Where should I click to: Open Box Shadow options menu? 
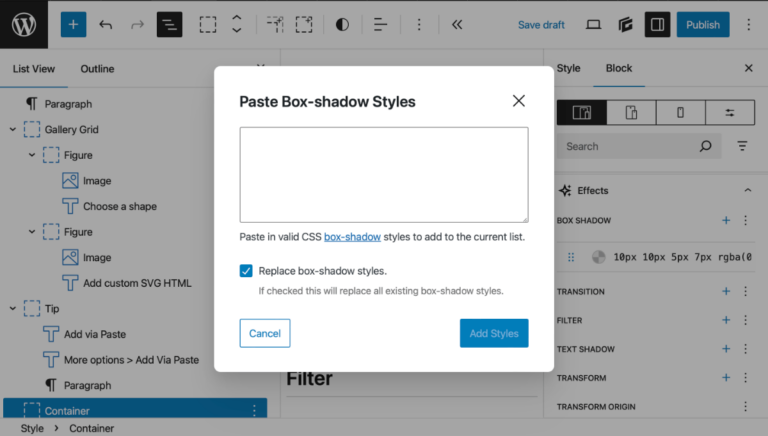(x=745, y=220)
